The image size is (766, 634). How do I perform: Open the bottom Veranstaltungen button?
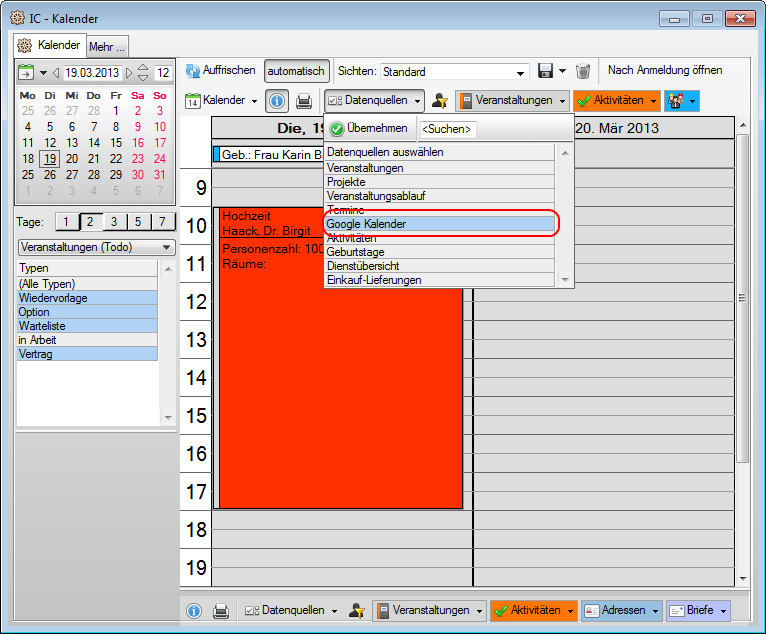[x=429, y=611]
